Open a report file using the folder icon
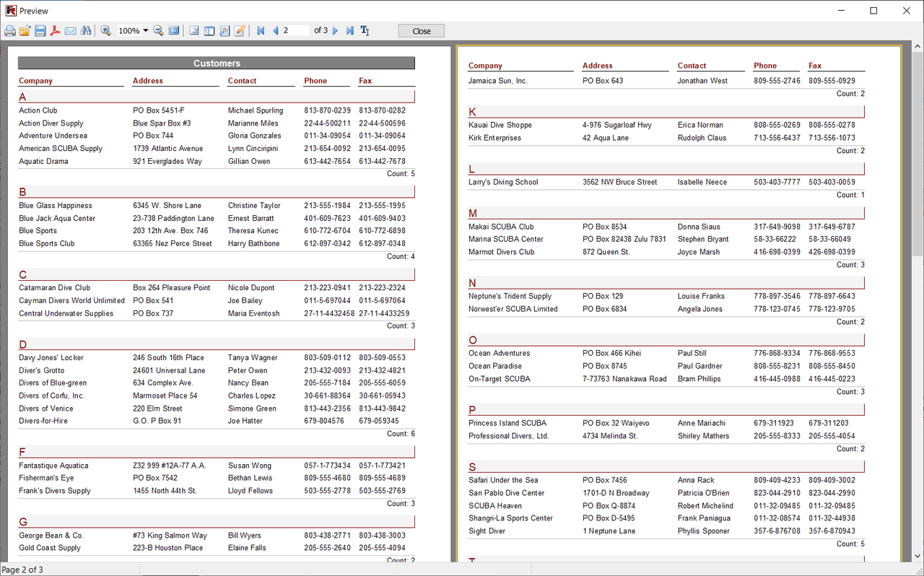Screen dimensions: 924x576 pyautogui.click(x=25, y=31)
